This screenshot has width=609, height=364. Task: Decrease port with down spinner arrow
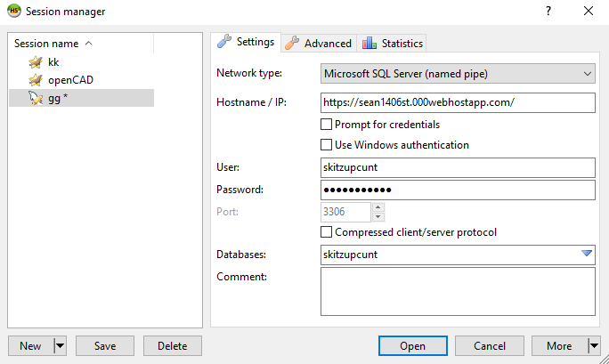pos(378,217)
